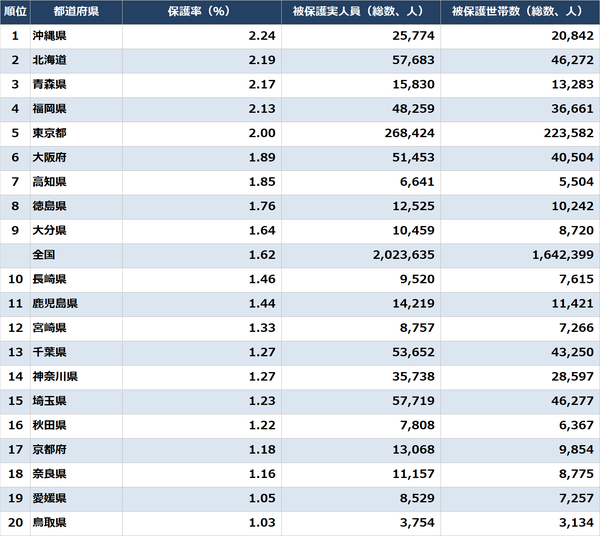The height and width of the screenshot is (536, 600).
Task: Click the value 5,504 for Kochi
Action: coord(577,182)
